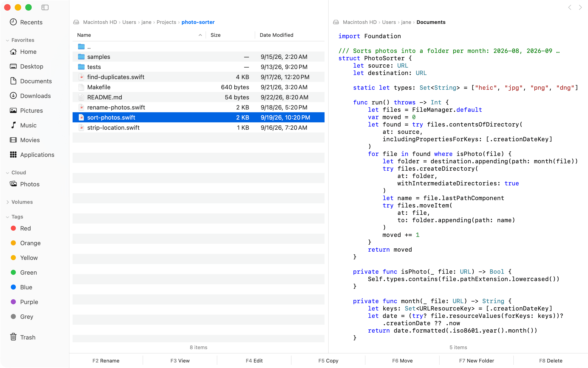Click the tests folder icon
Screen dimensions: 588x368
(x=81, y=67)
